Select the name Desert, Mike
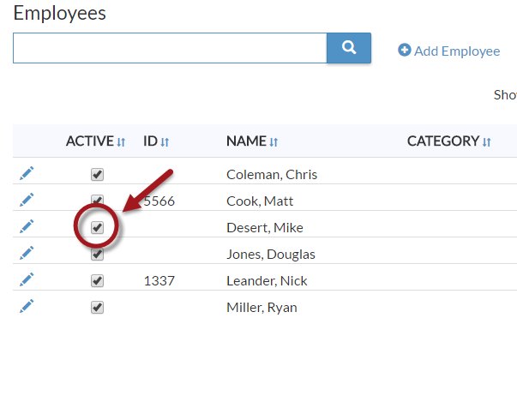The width and height of the screenshot is (517, 420). 265,228
